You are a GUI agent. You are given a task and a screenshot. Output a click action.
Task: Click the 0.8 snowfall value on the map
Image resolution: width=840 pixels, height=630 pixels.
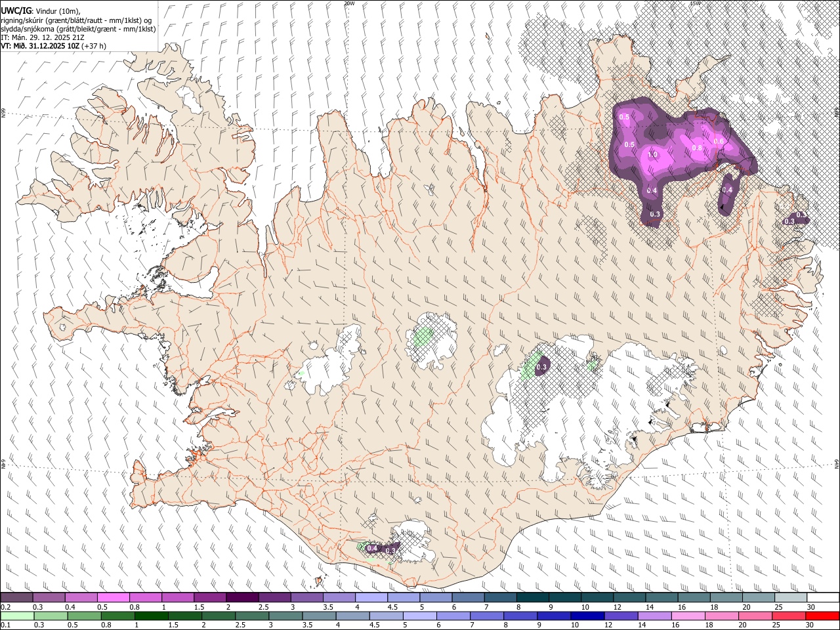[697, 148]
